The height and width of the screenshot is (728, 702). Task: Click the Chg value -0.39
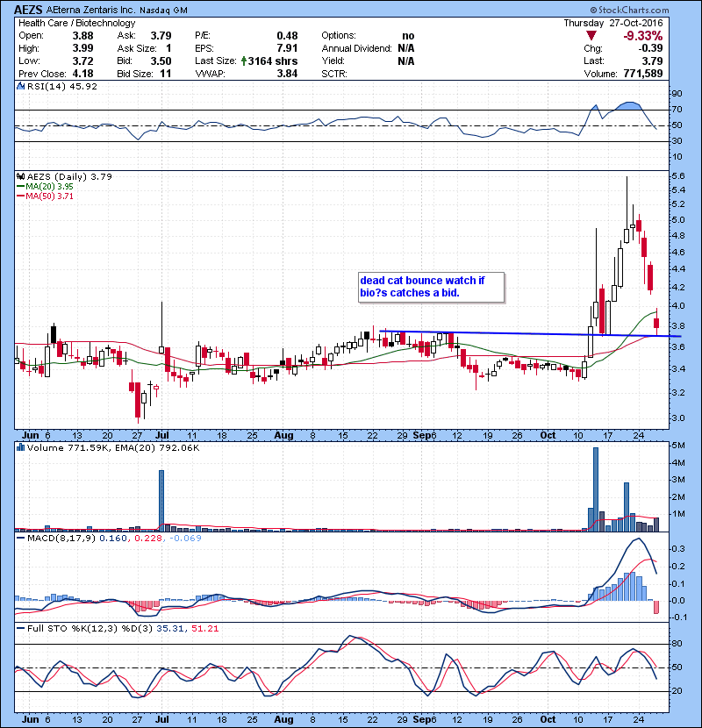pos(650,48)
